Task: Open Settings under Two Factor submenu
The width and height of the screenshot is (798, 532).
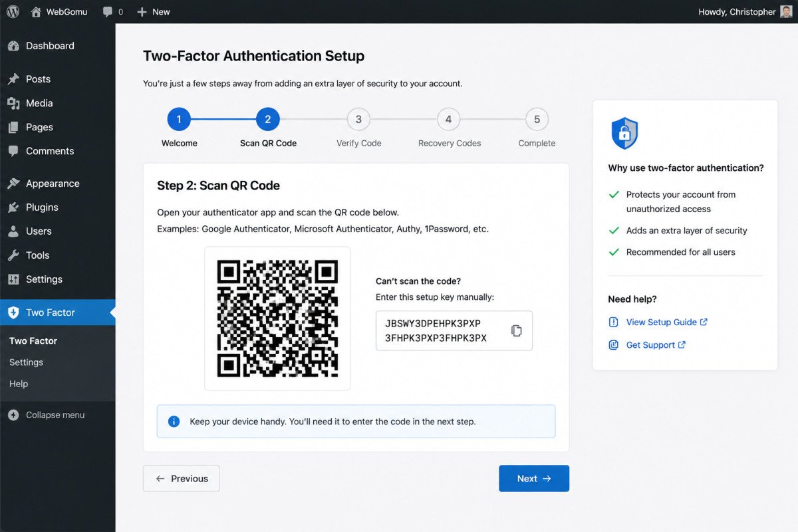Action: (x=26, y=362)
